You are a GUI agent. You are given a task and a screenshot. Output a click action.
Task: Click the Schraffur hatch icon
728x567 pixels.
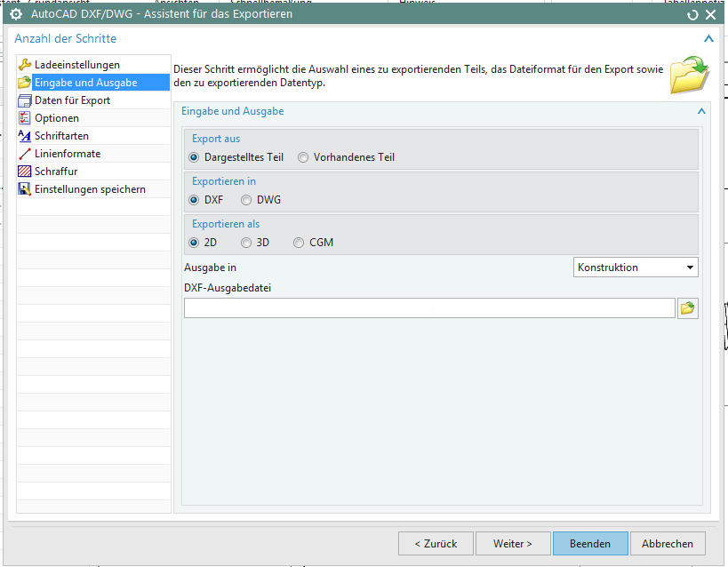click(x=24, y=172)
